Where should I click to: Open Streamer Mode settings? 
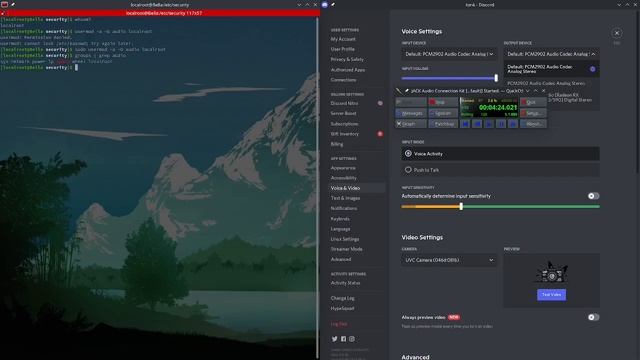347,249
